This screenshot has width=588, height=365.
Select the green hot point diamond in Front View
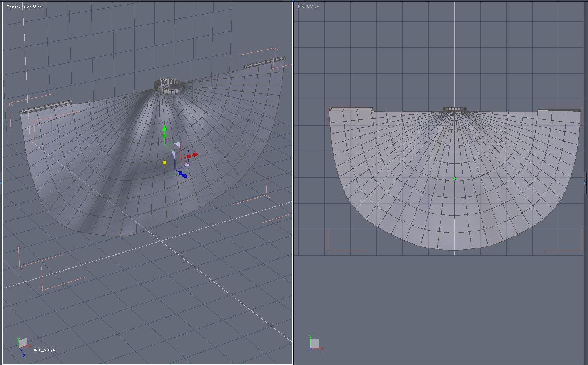point(455,179)
